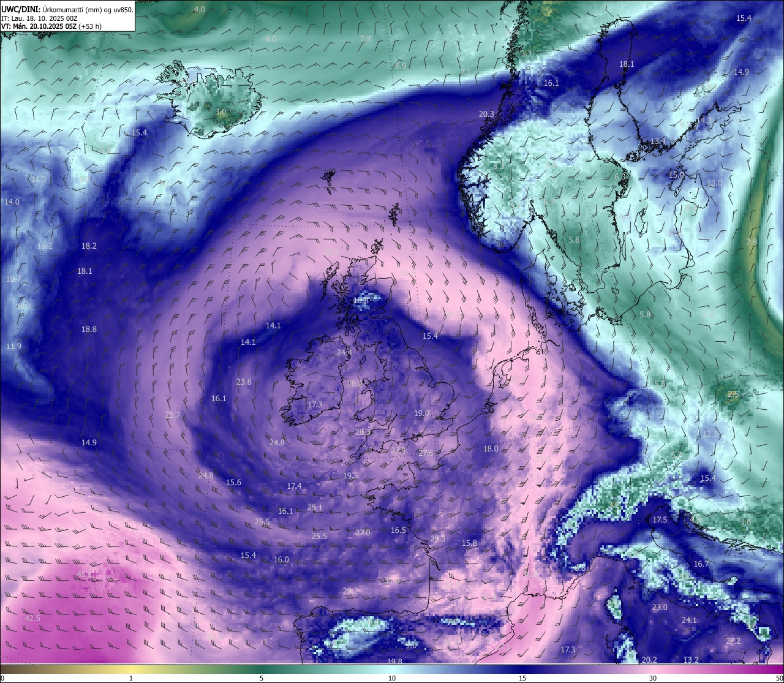The image size is (784, 683).
Task: Click the 8.0 value north of Iceland
Action: tap(271, 39)
